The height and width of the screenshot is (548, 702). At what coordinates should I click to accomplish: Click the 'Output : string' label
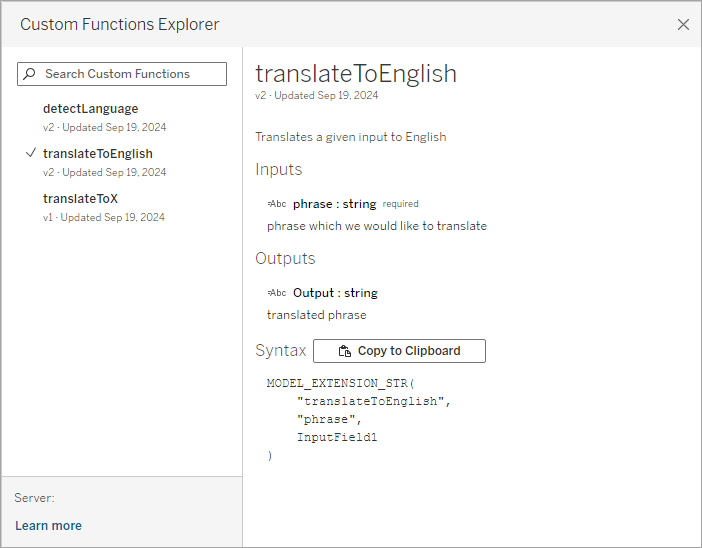pyautogui.click(x=335, y=293)
